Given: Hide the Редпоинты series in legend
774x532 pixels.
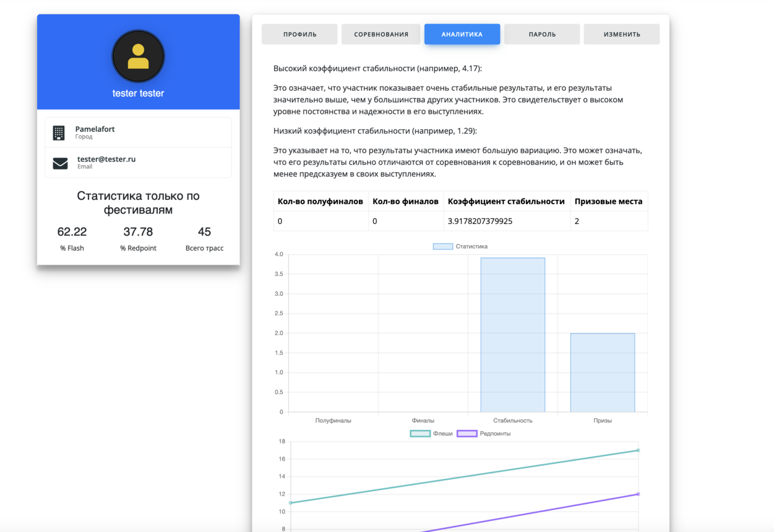Looking at the screenshot, I should pyautogui.click(x=484, y=434).
